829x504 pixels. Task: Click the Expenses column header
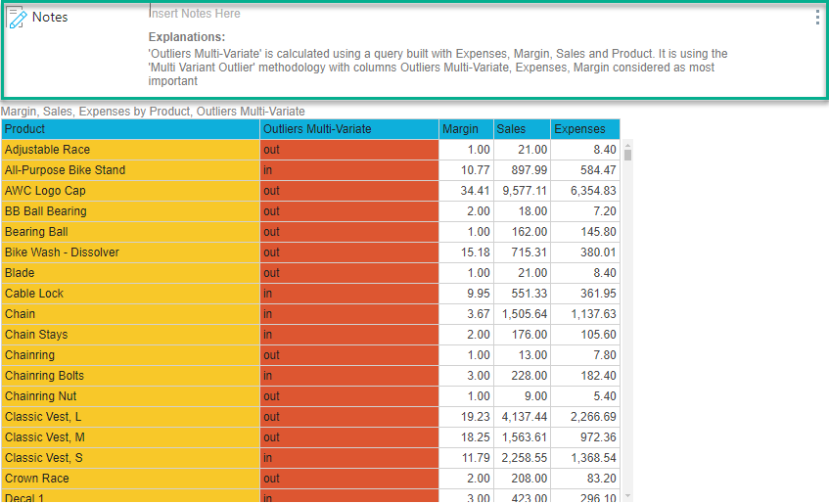584,129
